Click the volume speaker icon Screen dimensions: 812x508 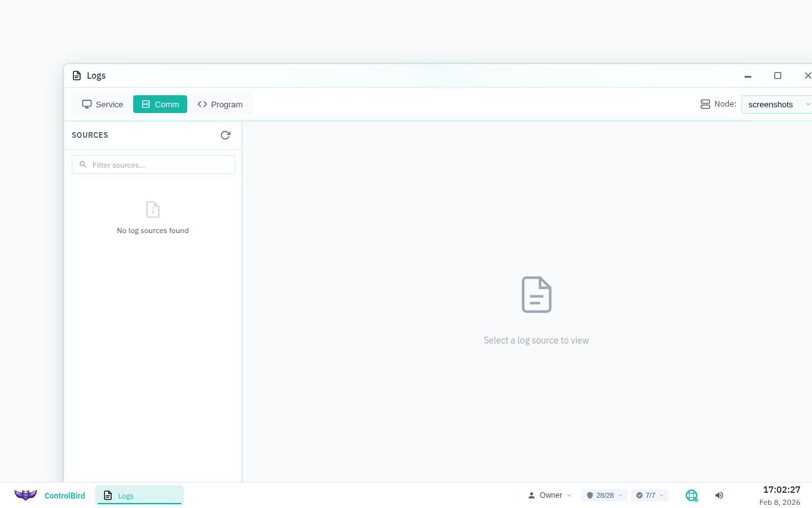[719, 495]
